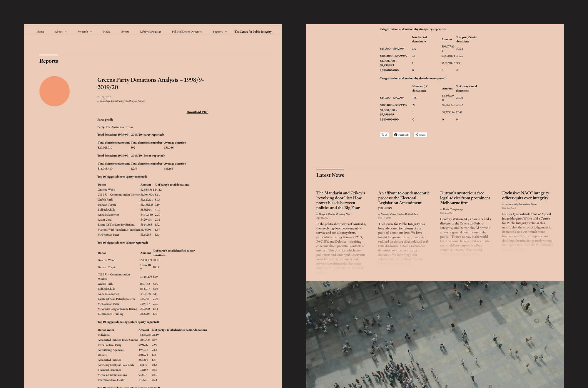
Task: Open the Electoral Legislation Amendment process article
Action: tap(404, 200)
